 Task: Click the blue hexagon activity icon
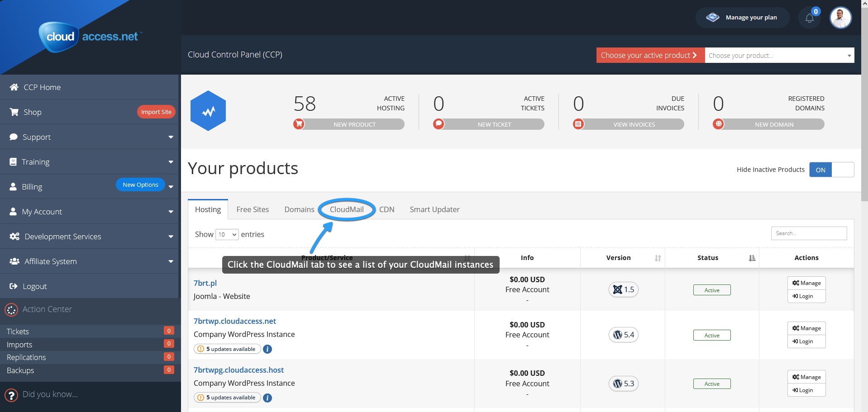pyautogui.click(x=208, y=111)
